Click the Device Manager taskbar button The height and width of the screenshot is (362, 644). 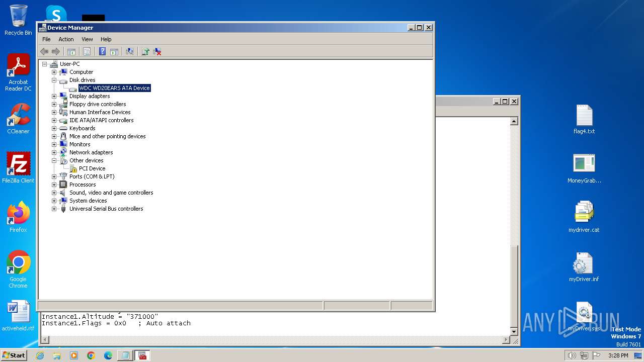(142, 355)
